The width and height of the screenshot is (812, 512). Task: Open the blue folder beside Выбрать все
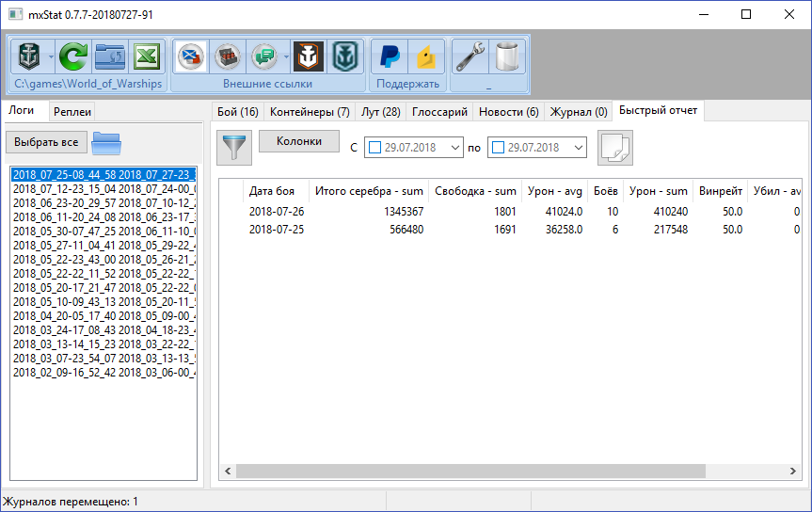106,143
